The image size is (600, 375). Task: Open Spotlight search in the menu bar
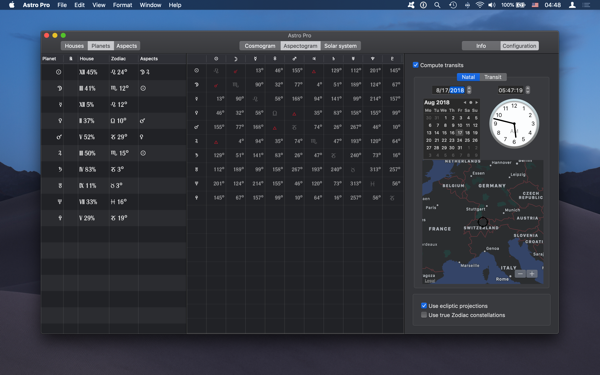pyautogui.click(x=437, y=5)
